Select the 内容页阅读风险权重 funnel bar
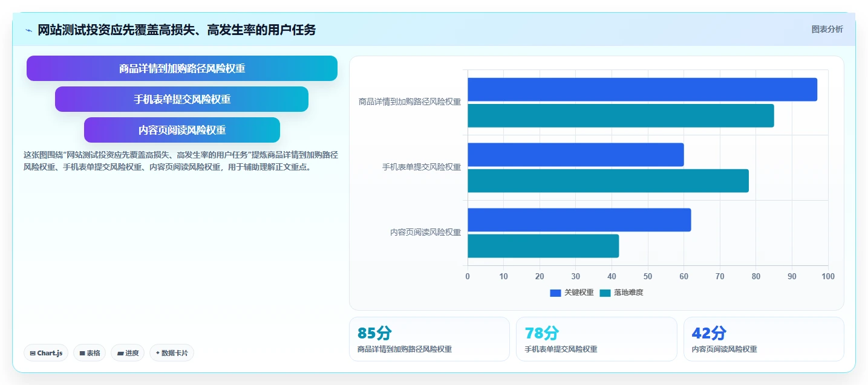This screenshot has width=868, height=385. (182, 130)
